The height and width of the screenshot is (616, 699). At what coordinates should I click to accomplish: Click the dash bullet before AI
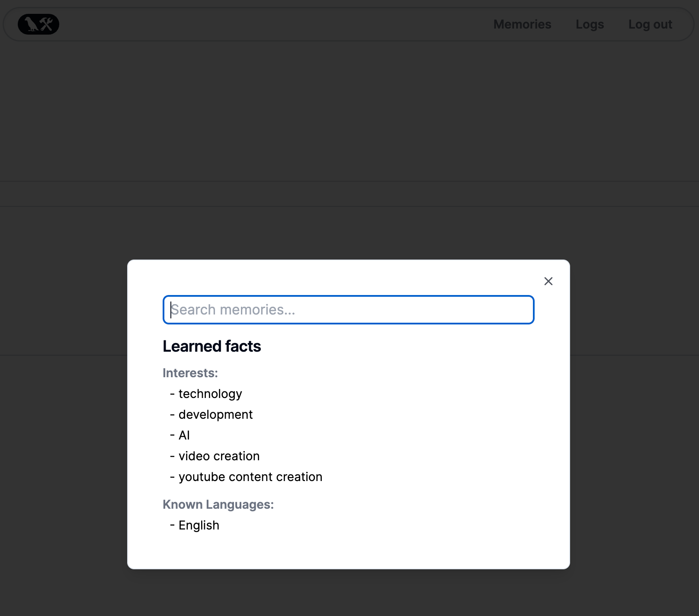click(x=173, y=435)
